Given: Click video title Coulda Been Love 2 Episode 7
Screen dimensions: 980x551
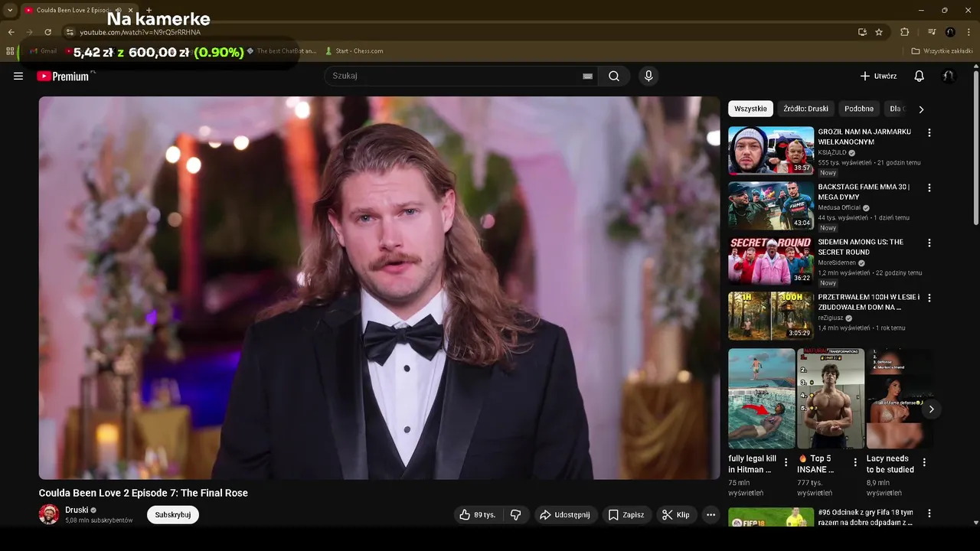Looking at the screenshot, I should (x=143, y=493).
